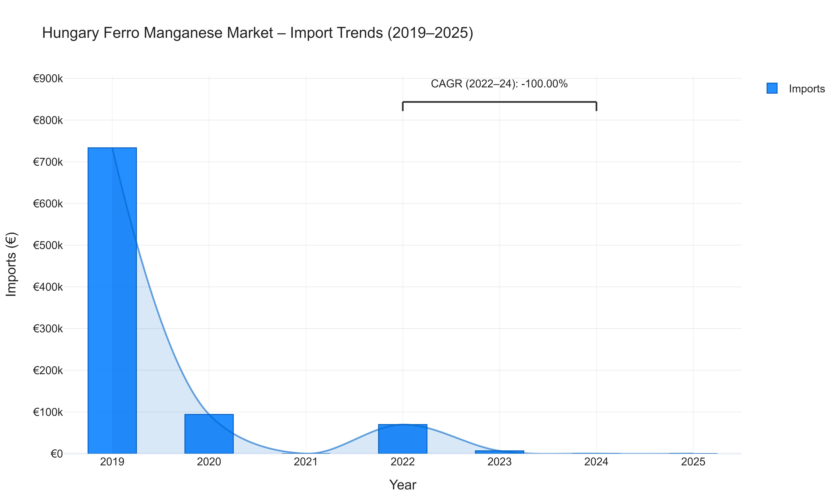Click the blue Imports legend swatch

click(x=772, y=88)
